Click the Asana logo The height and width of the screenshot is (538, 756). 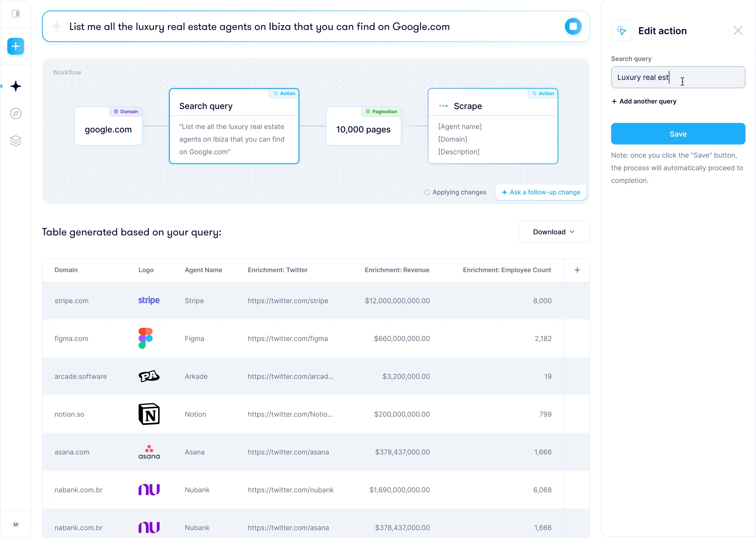[x=149, y=452]
